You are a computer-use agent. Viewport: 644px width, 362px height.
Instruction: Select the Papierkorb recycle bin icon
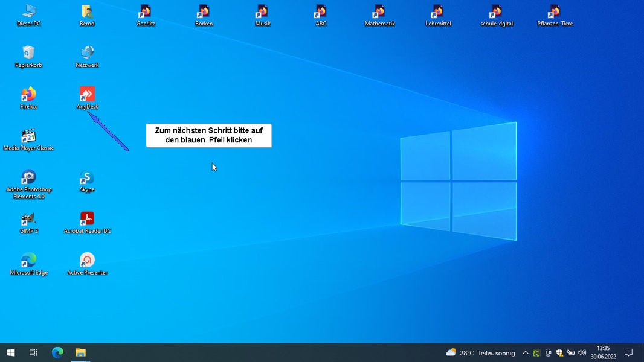point(28,53)
